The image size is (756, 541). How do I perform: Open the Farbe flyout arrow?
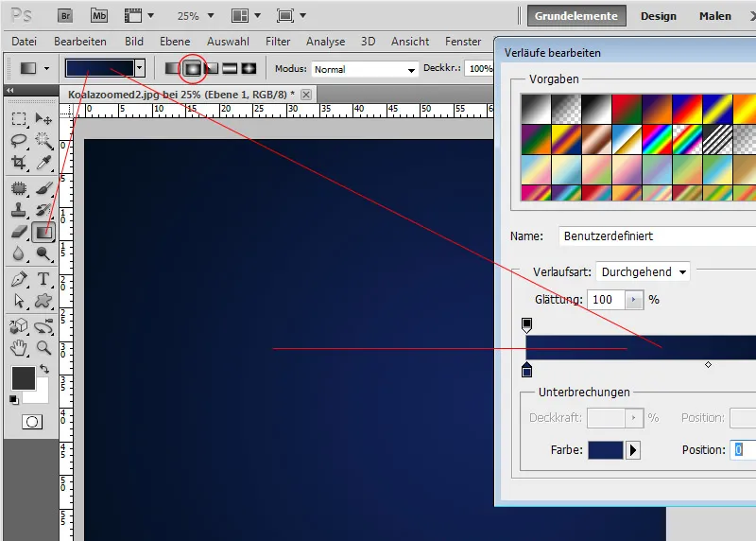(633, 450)
